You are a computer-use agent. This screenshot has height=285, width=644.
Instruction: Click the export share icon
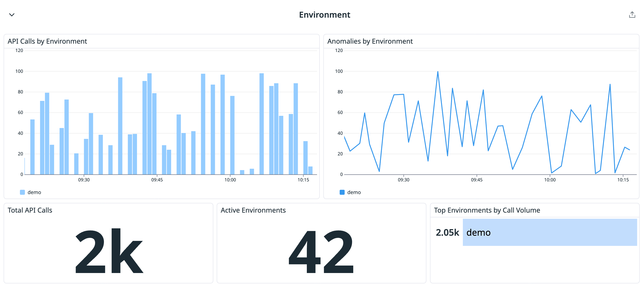pos(632,15)
